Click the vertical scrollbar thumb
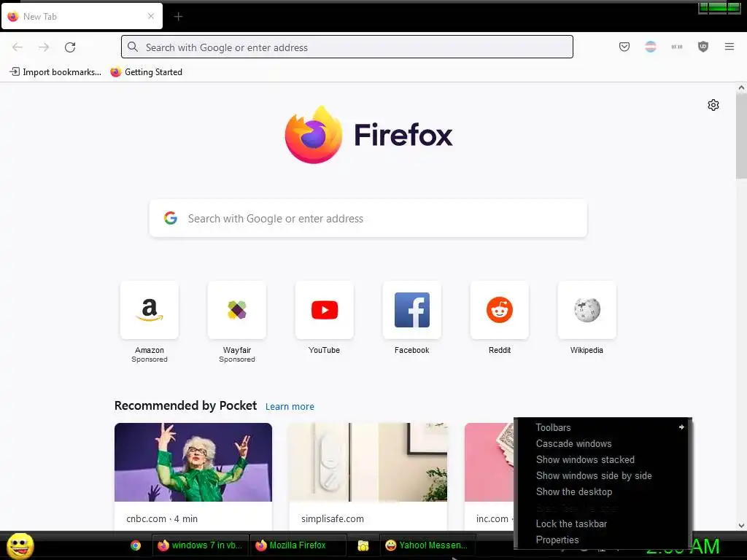 (x=741, y=136)
